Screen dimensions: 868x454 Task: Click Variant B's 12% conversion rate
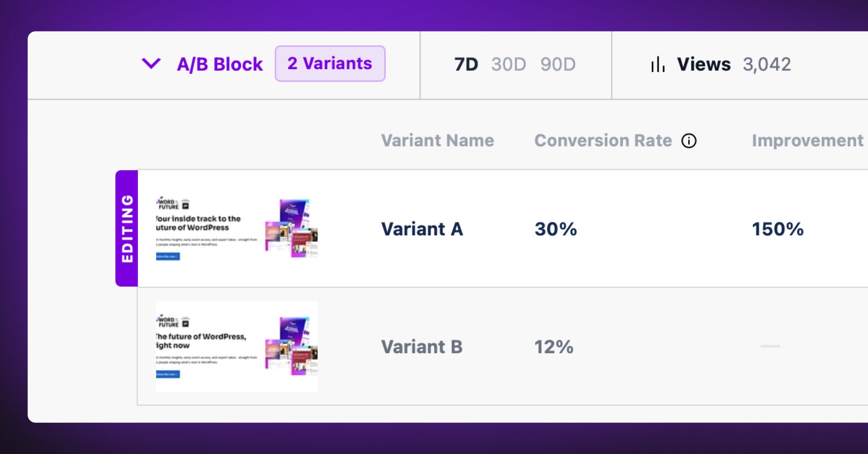tap(554, 347)
